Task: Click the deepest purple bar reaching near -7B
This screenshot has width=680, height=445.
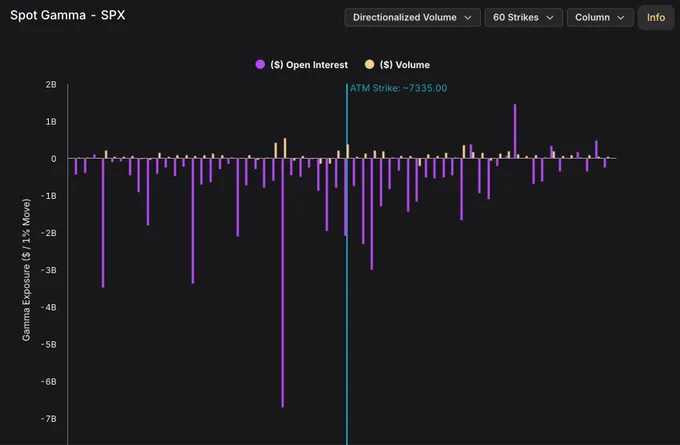Action: [x=282, y=283]
